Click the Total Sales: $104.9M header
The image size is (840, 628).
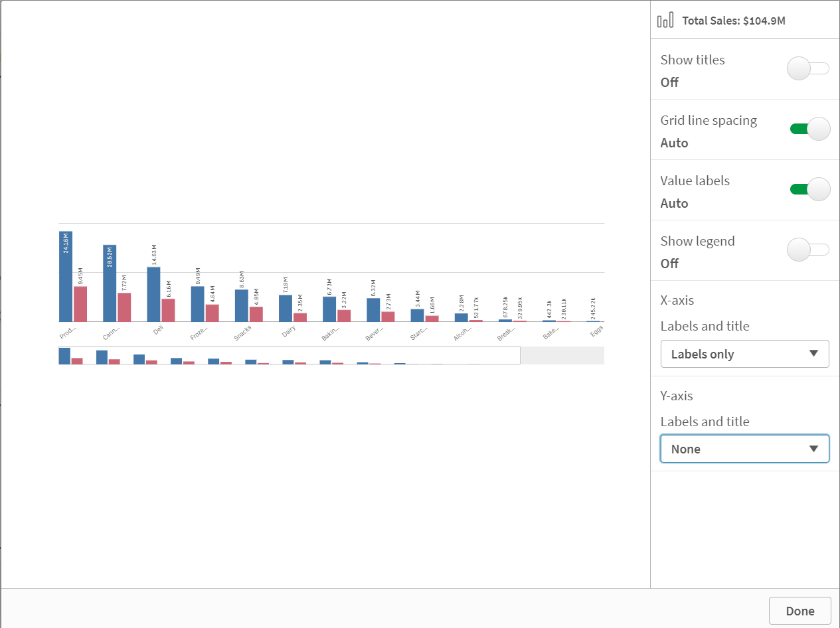pyautogui.click(x=734, y=21)
